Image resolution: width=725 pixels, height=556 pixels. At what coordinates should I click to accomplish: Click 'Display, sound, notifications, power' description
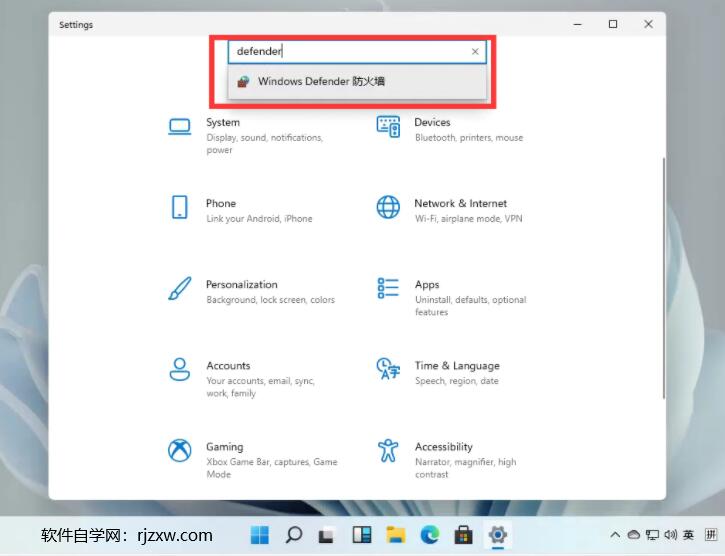point(264,144)
